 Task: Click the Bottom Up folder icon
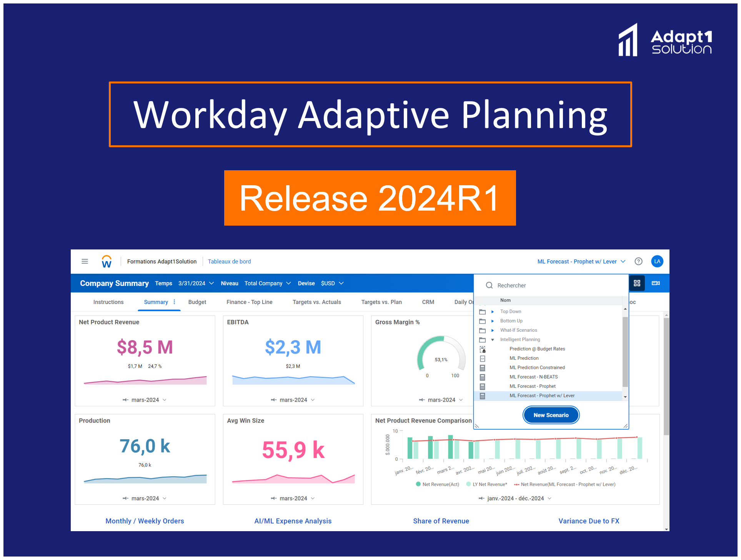tap(482, 321)
